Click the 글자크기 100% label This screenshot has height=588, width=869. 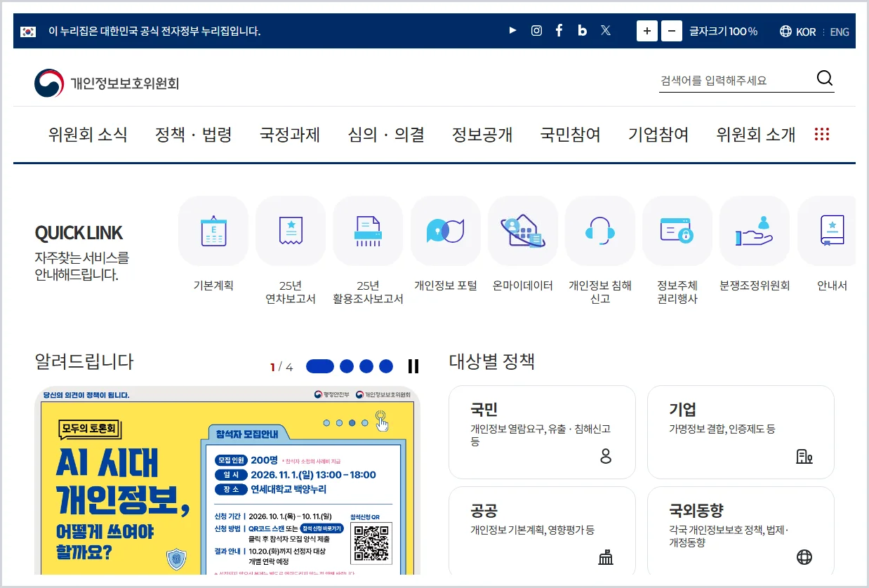point(724,32)
